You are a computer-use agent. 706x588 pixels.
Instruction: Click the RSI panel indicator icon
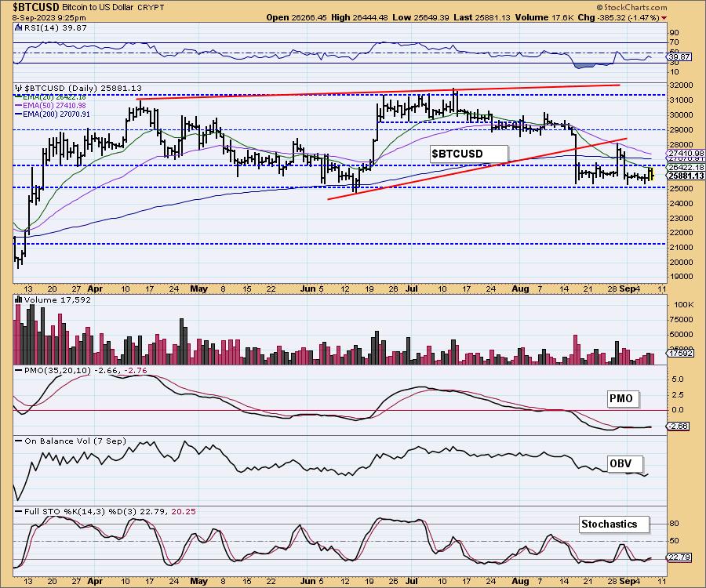[18, 27]
